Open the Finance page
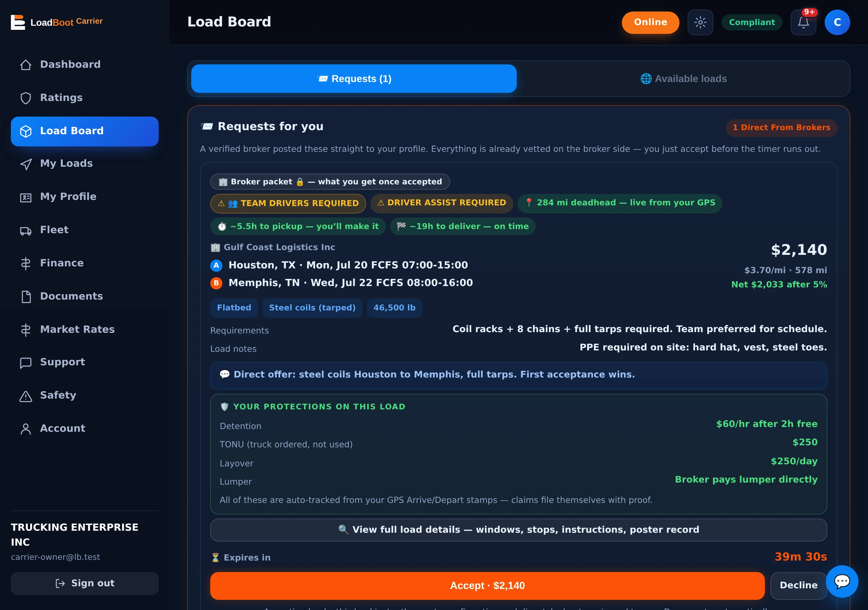The image size is (868, 610). (85, 263)
